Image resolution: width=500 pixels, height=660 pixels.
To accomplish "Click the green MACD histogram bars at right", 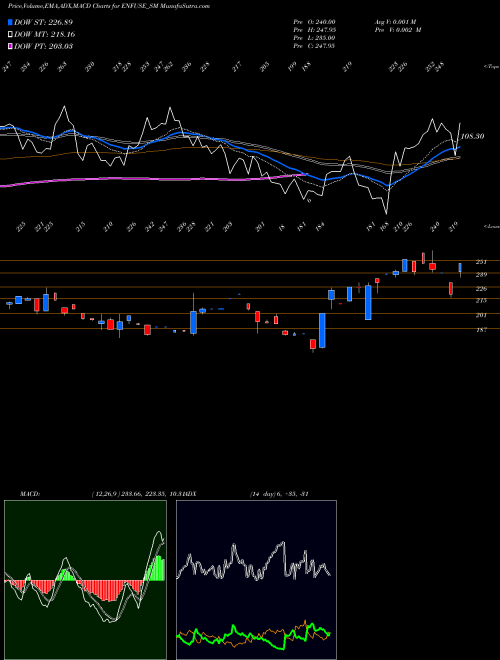I will (158, 568).
